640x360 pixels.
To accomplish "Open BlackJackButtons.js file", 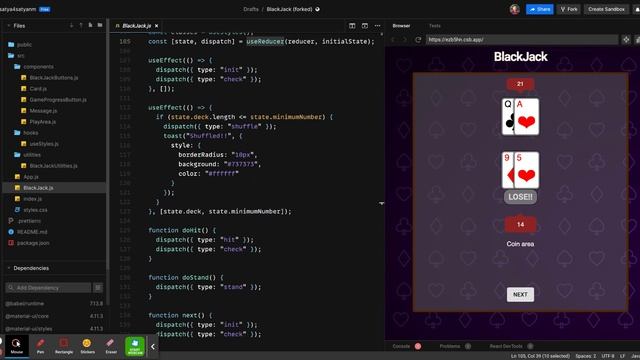I will 53,78.
